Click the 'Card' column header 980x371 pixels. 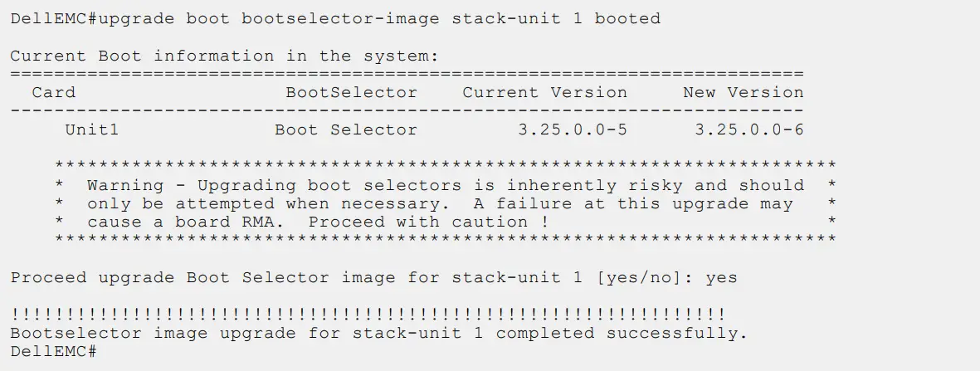pyautogui.click(x=53, y=93)
